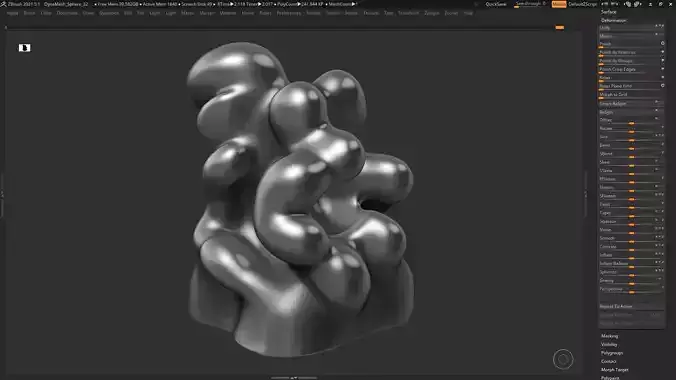Viewport: 676px width, 380px height.
Task: Open the Transform menu
Action: (408, 13)
